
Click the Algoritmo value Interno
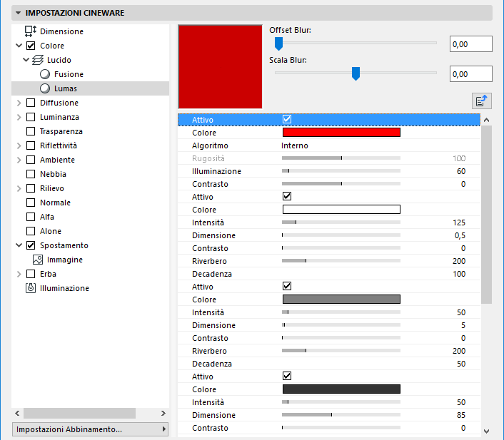295,145
